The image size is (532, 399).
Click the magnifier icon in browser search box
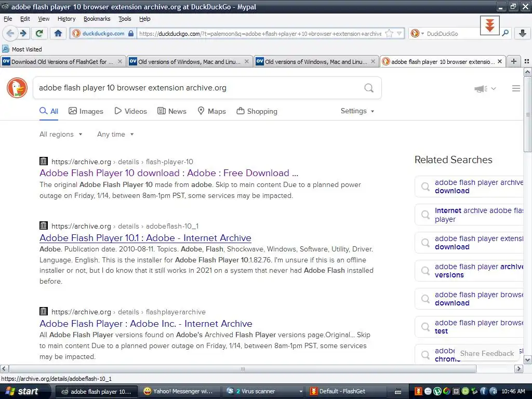(505, 33)
